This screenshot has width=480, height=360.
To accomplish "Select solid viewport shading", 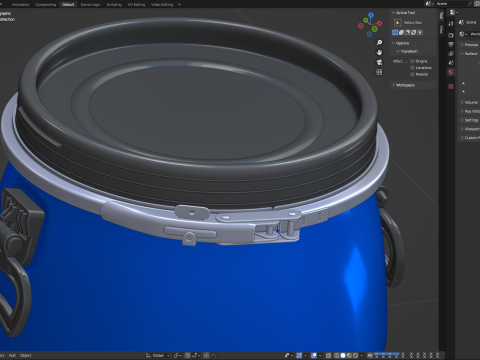I will pyautogui.click(x=343, y=355).
